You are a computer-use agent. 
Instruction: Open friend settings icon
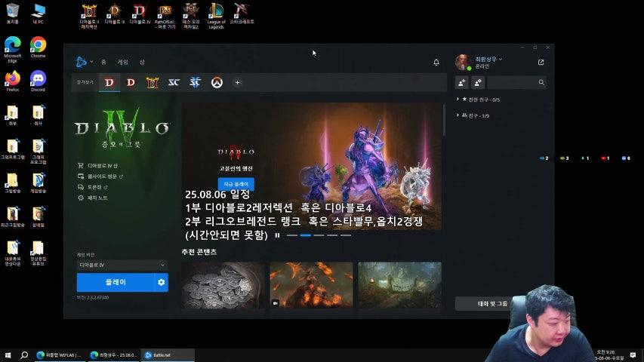(478, 82)
